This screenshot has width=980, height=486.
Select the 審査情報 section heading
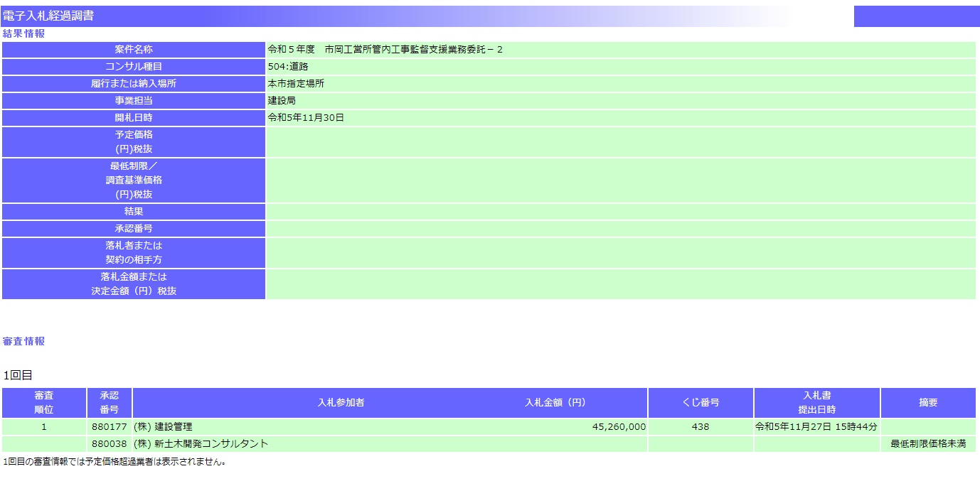pos(23,341)
